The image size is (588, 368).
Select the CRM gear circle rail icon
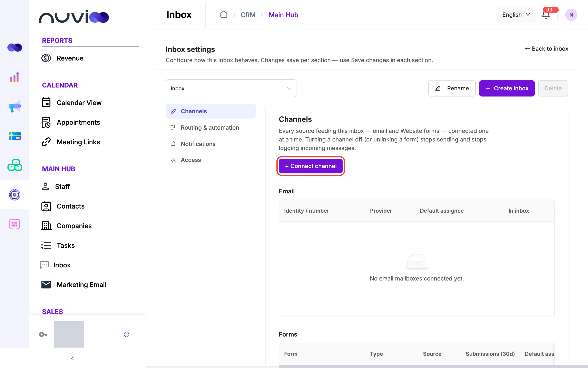click(14, 195)
